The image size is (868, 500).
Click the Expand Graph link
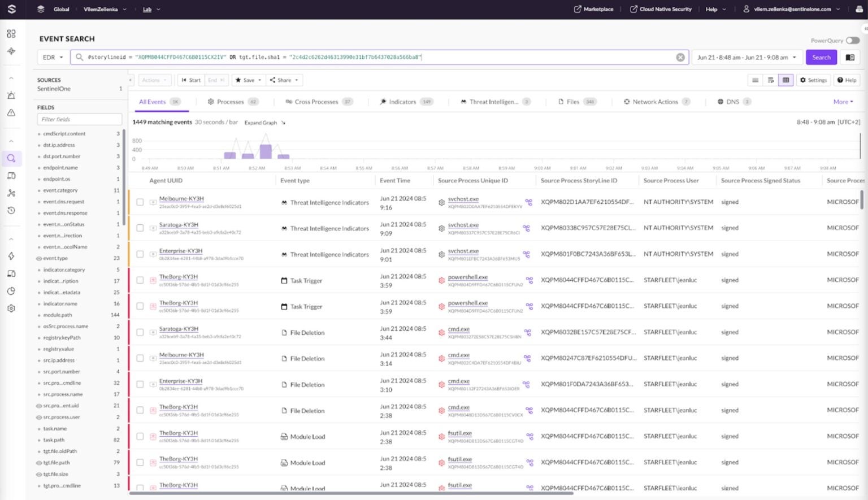(264, 123)
